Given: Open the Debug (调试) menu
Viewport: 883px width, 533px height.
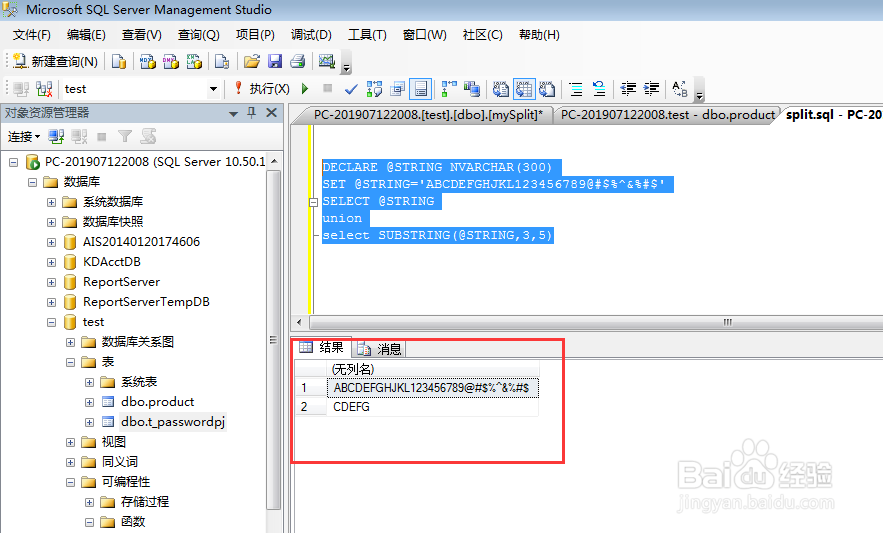Looking at the screenshot, I should tap(311, 35).
